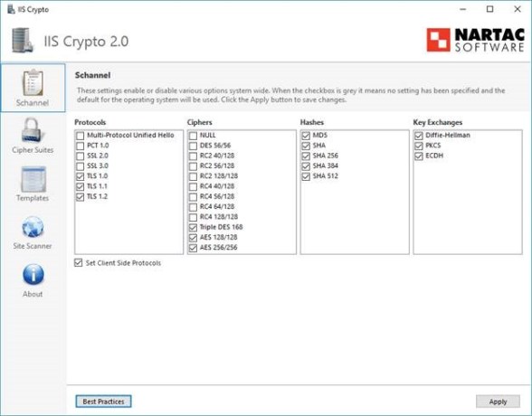Viewport: 532px width, 416px height.
Task: Click the IIS Crypto 2.0 heading
Action: click(x=86, y=42)
